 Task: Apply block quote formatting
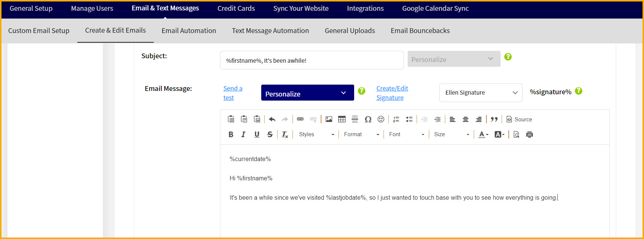[x=494, y=119]
